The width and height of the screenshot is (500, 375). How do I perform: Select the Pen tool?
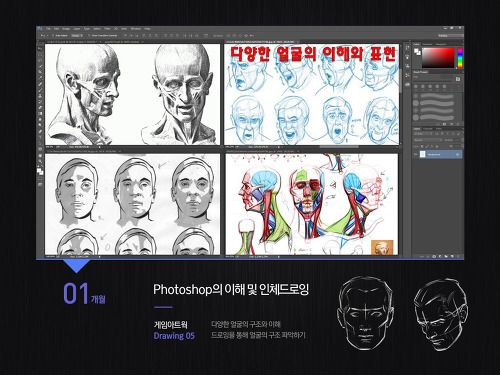click(x=40, y=131)
